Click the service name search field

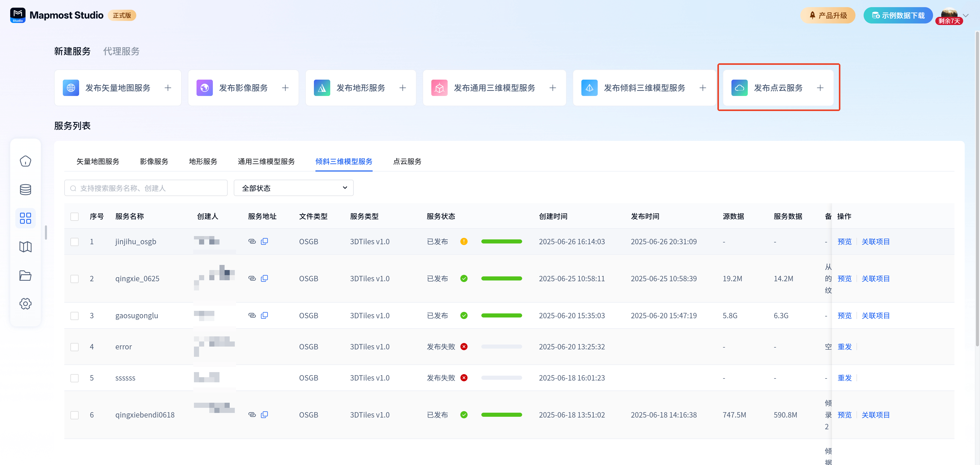click(x=146, y=188)
